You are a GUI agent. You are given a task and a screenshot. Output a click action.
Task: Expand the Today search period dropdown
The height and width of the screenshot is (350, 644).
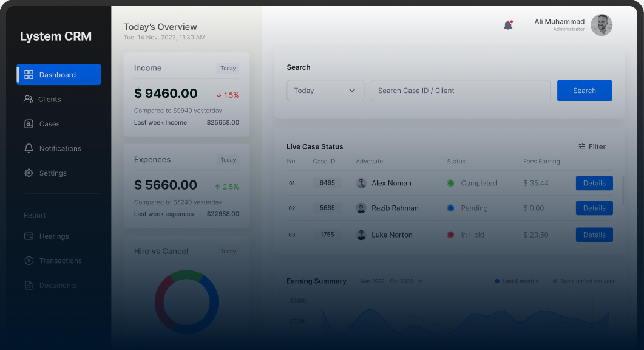click(325, 91)
